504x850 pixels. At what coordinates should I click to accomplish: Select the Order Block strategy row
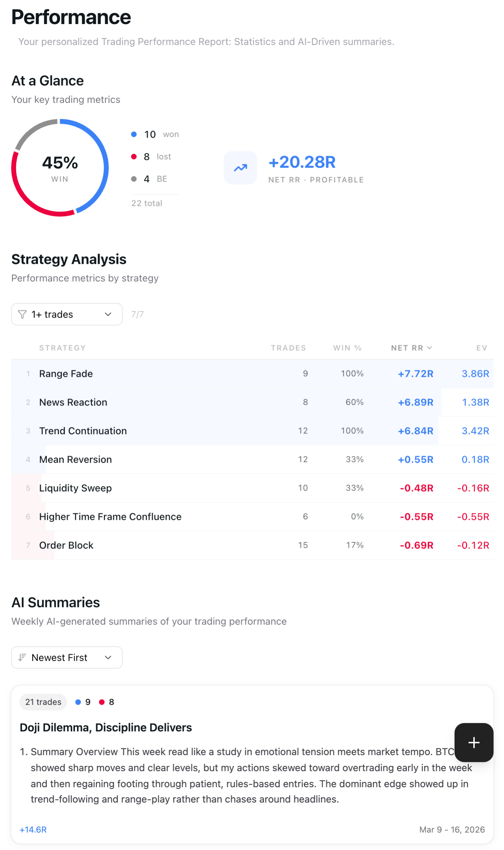[x=174, y=545]
